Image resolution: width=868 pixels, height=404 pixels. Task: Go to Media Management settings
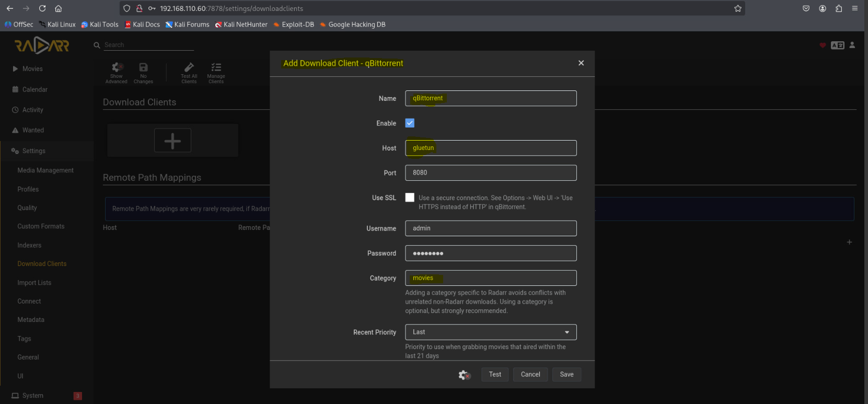pos(45,170)
